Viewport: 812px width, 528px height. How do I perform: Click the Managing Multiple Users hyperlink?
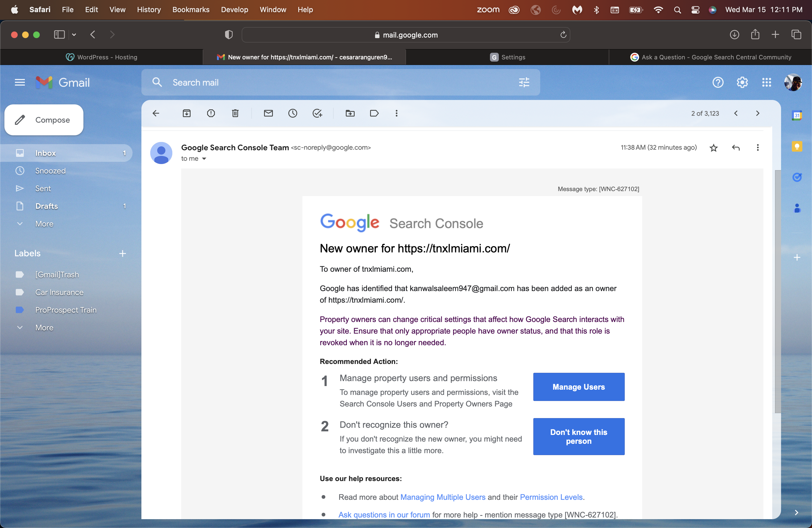pyautogui.click(x=443, y=497)
